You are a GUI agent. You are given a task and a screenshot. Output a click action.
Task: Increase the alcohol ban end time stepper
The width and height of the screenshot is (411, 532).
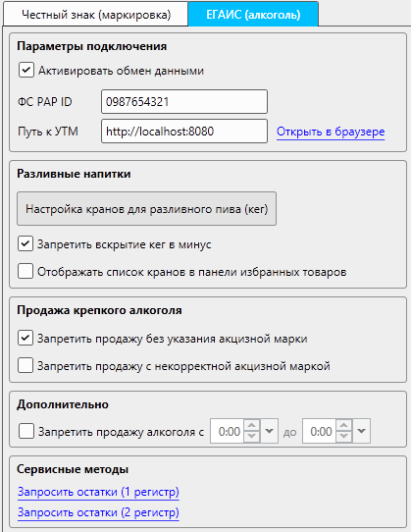pyautogui.click(x=344, y=426)
